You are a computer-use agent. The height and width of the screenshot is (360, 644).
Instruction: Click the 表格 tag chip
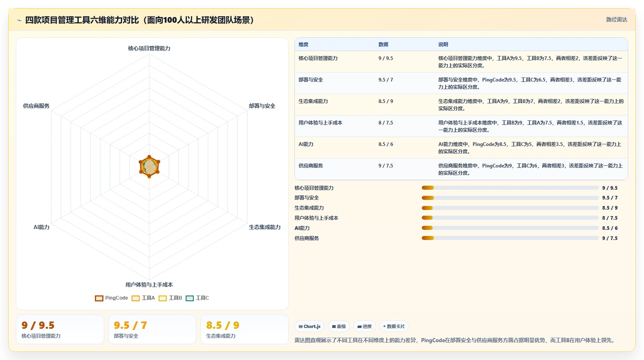[339, 326]
